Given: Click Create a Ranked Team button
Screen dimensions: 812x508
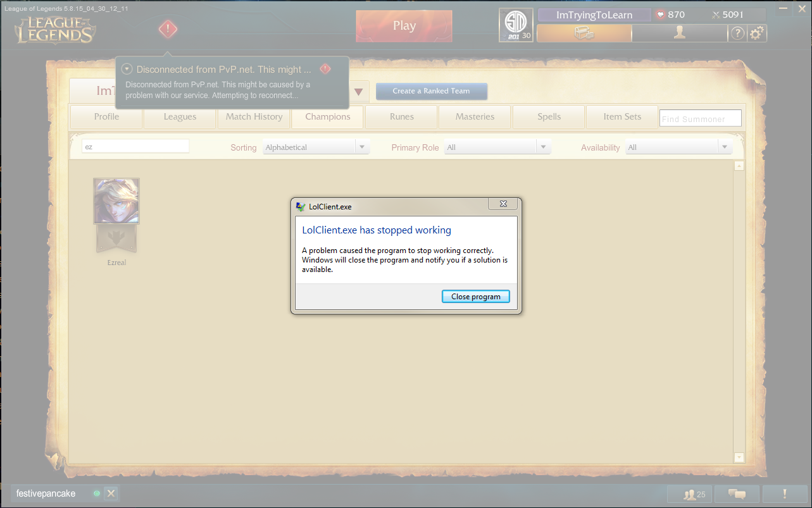Looking at the screenshot, I should 432,91.
